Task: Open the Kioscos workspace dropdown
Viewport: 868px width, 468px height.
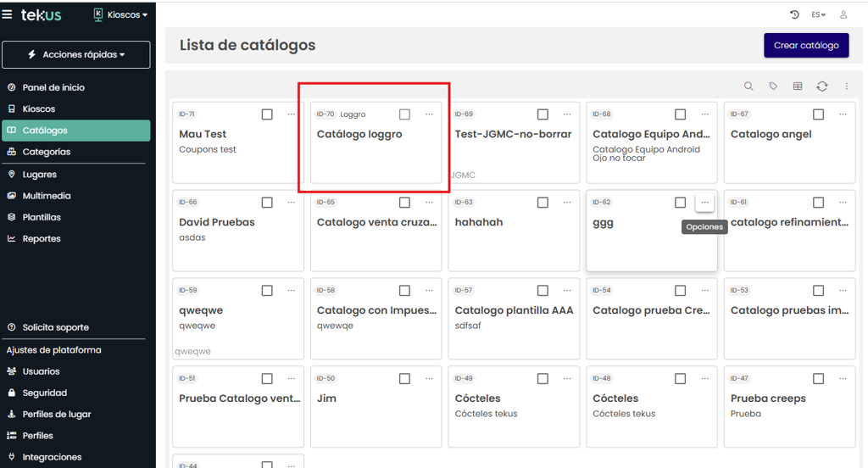Action: pos(120,14)
